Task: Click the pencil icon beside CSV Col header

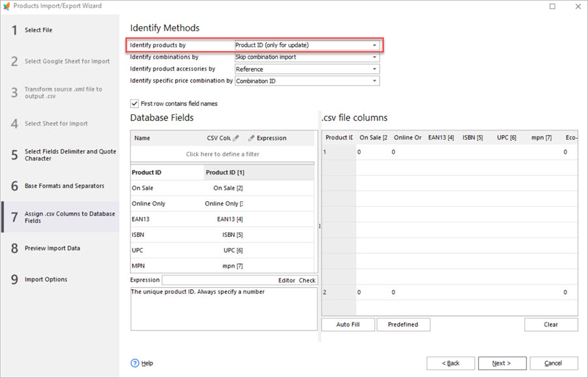Action: 235,138
